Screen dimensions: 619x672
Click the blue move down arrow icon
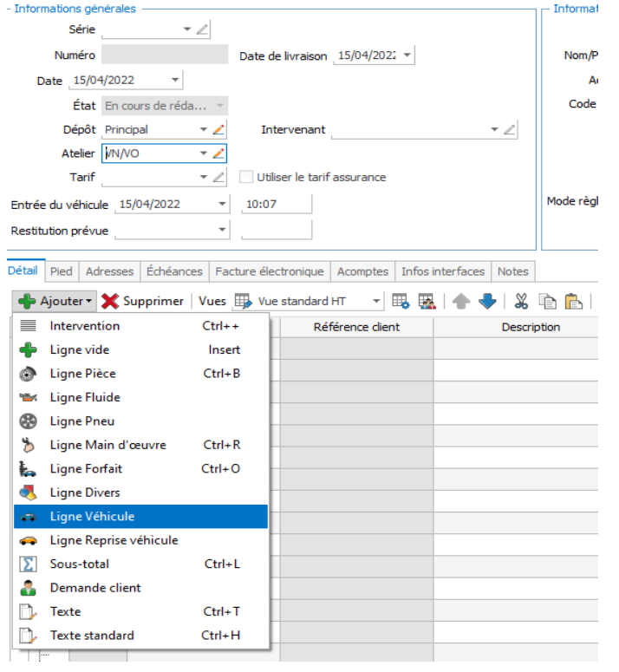click(x=487, y=301)
